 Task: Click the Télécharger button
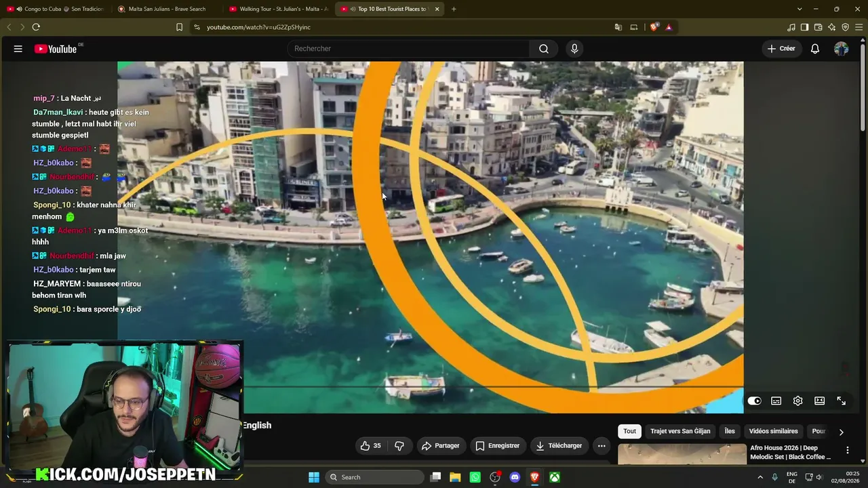[x=559, y=446]
